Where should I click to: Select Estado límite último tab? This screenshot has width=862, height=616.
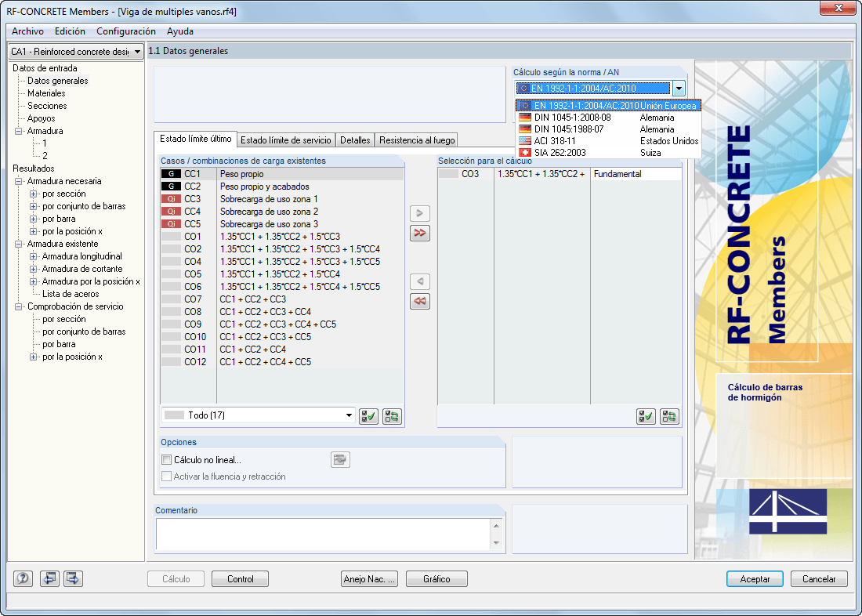(196, 140)
